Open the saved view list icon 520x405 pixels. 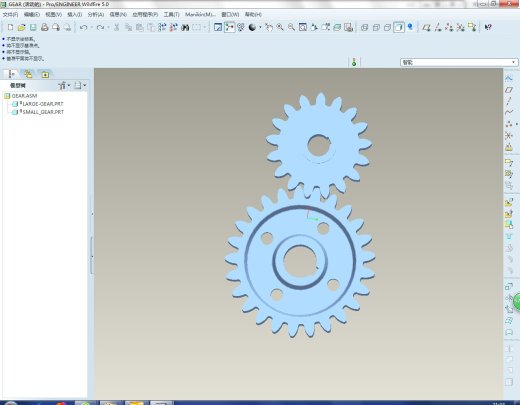pyautogui.click(x=326, y=27)
